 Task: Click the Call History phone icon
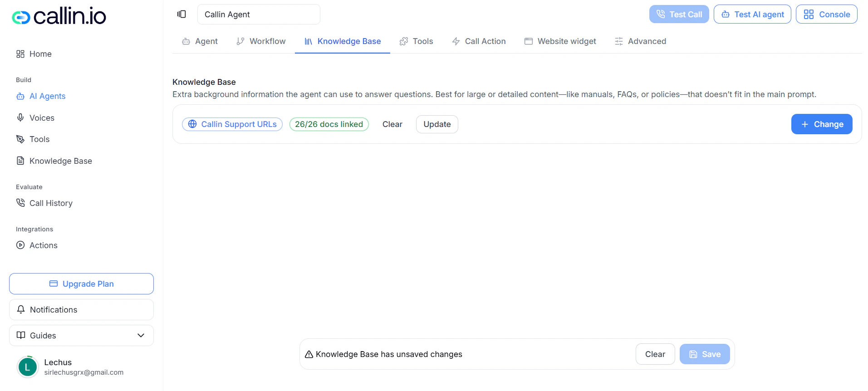(x=20, y=203)
